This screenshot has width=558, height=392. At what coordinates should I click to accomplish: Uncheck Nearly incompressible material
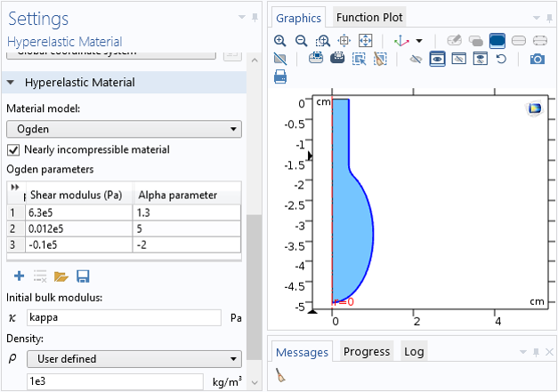point(13,149)
